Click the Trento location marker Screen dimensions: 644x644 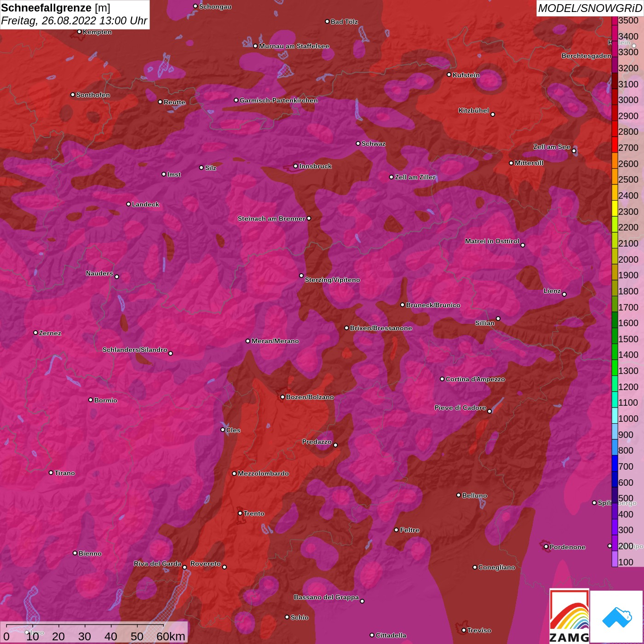[240, 513]
